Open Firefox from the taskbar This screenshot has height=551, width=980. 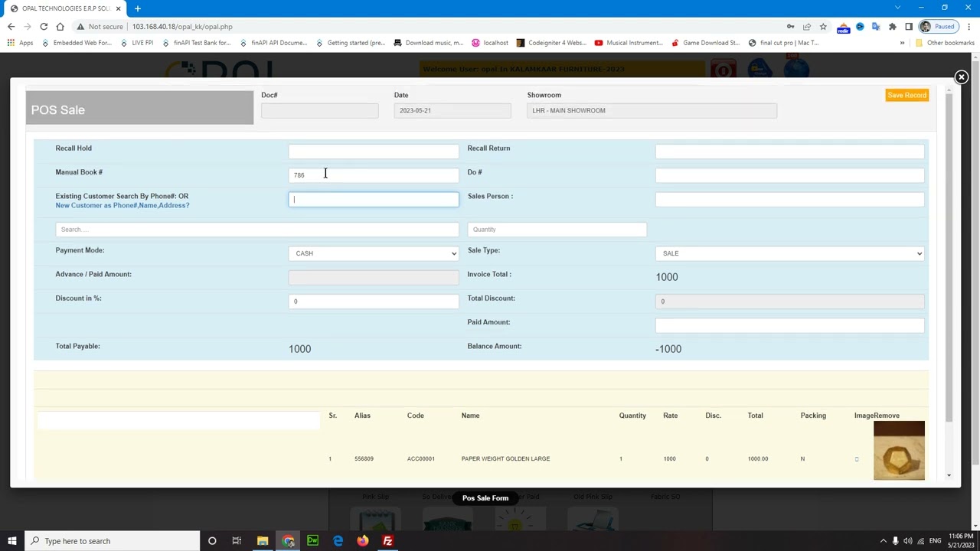(x=363, y=541)
